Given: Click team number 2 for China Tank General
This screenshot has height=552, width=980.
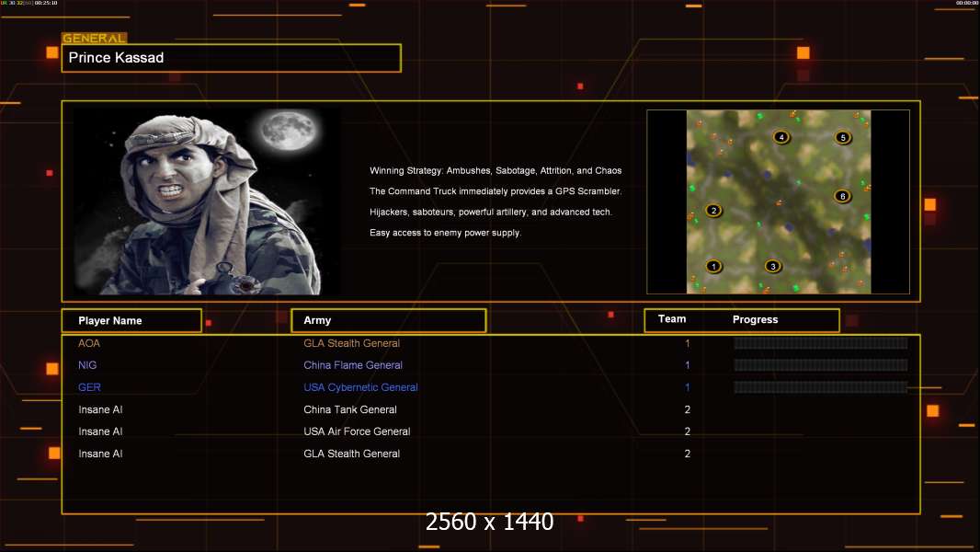Looking at the screenshot, I should (688, 409).
